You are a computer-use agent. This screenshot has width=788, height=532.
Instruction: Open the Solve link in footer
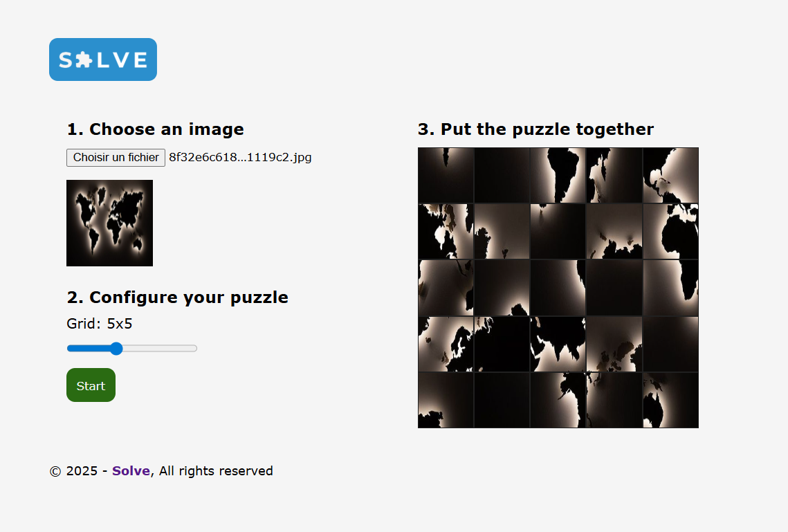(131, 471)
